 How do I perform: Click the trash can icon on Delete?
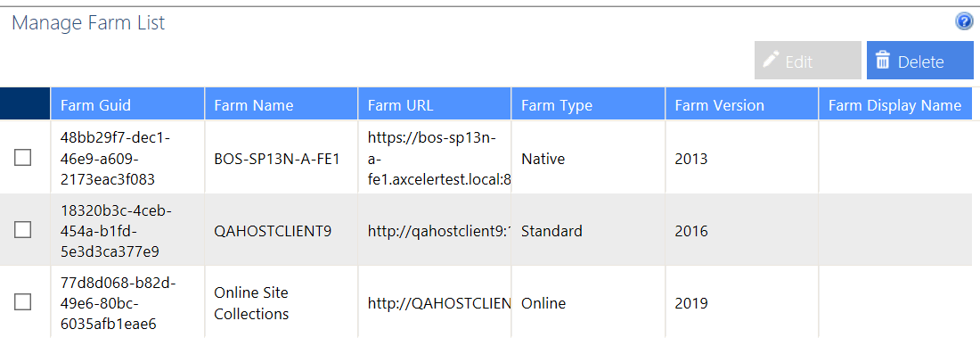pyautogui.click(x=883, y=61)
